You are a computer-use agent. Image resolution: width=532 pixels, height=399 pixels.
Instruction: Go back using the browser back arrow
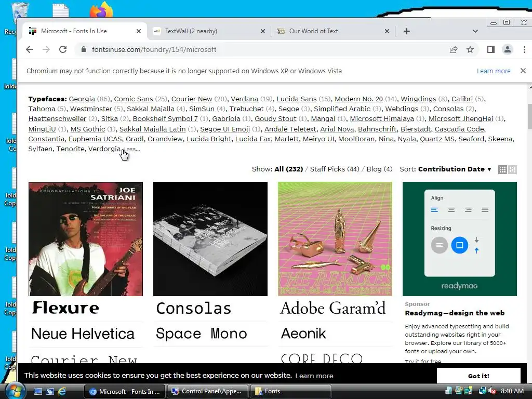pos(30,49)
